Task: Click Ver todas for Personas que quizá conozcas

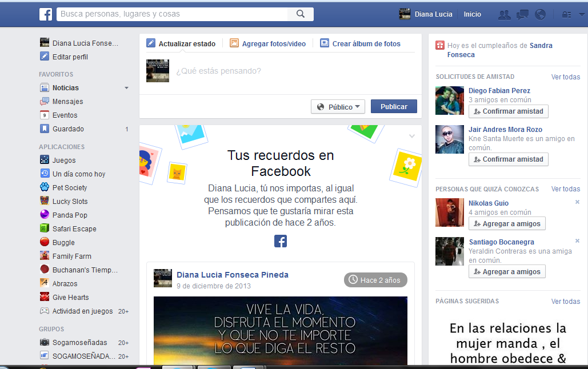Action: pos(566,189)
